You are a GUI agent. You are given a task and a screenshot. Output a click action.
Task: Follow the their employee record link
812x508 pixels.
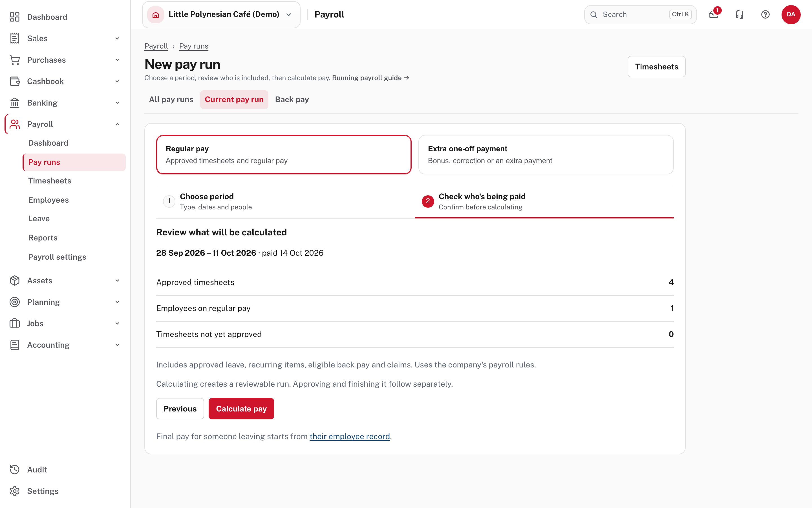tap(350, 436)
